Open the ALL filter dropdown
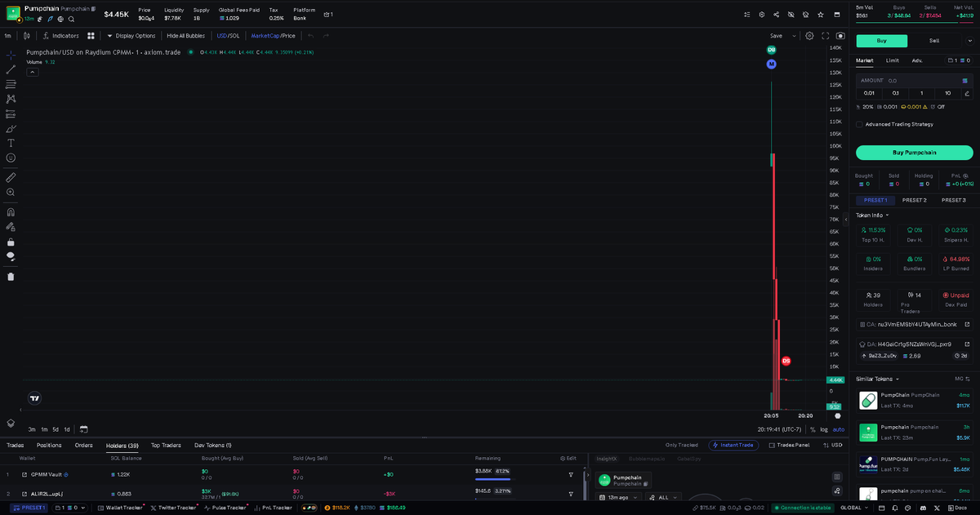Viewport: 980px width, 515px height. [x=663, y=497]
